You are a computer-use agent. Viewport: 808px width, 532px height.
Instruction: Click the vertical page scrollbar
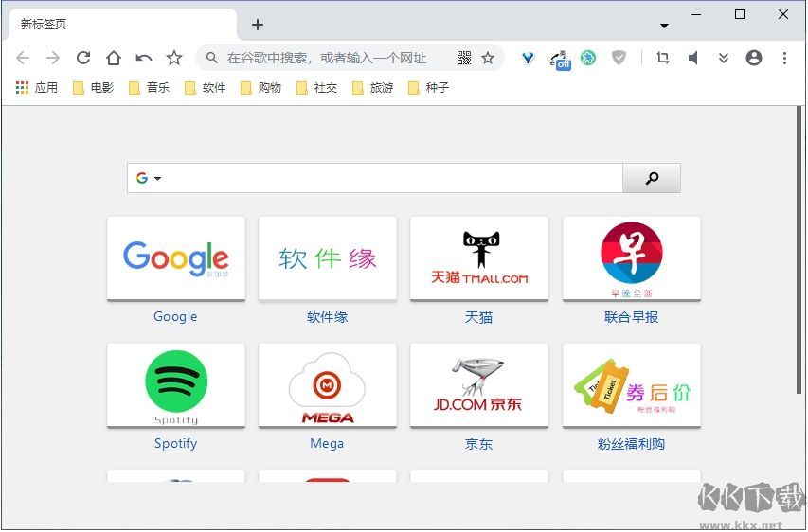coord(799,250)
